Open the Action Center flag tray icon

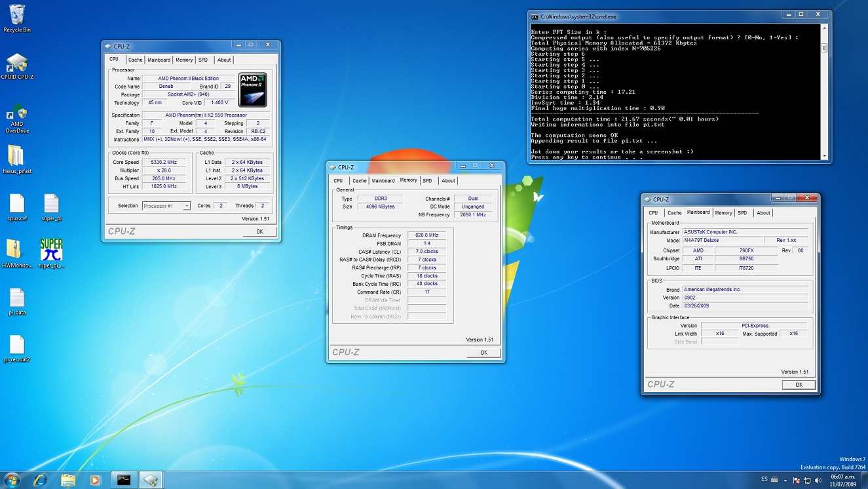pyautogui.click(x=796, y=480)
